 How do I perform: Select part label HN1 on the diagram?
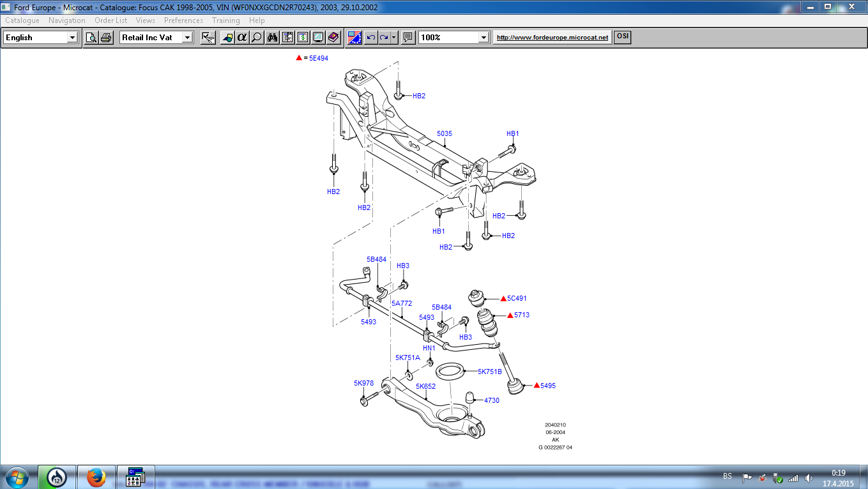click(429, 348)
